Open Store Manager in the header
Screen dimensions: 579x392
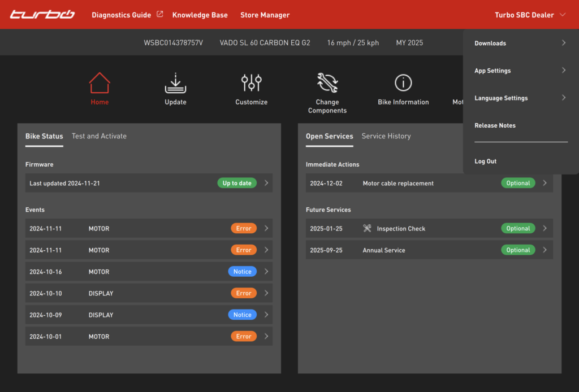pyautogui.click(x=265, y=15)
